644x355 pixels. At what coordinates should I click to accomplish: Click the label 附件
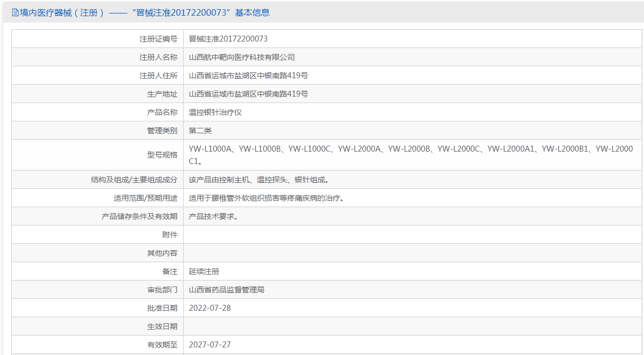[170, 235]
